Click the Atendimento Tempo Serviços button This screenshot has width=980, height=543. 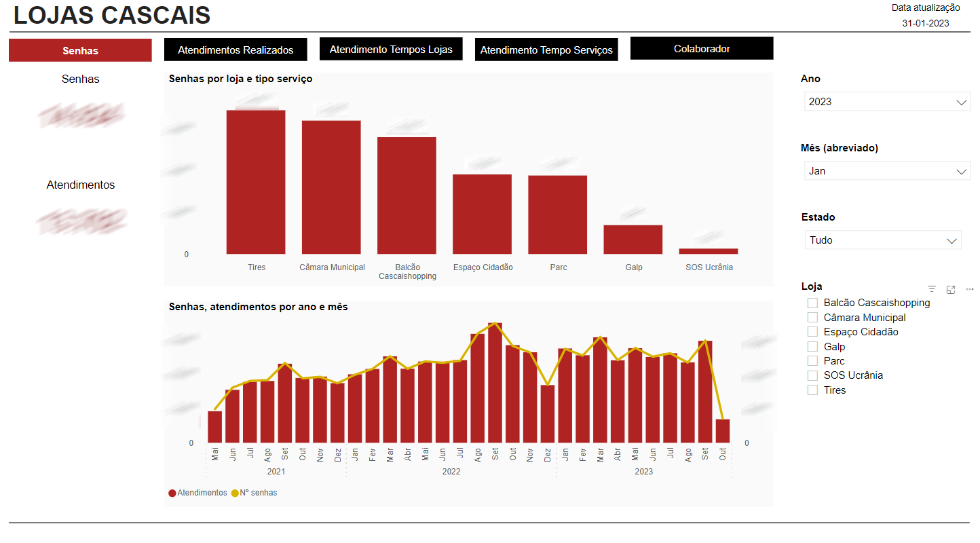coord(546,50)
